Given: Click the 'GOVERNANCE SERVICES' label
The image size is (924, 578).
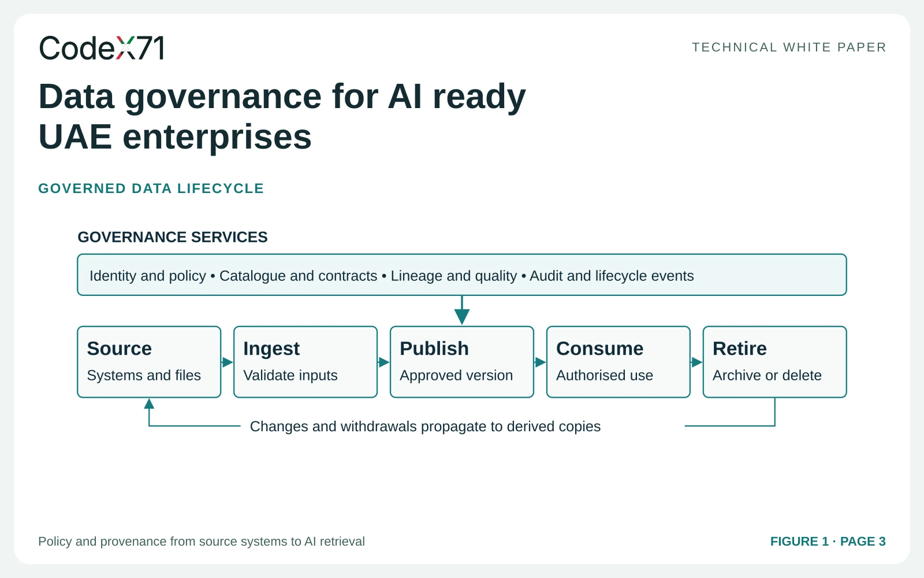Looking at the screenshot, I should coord(173,237).
